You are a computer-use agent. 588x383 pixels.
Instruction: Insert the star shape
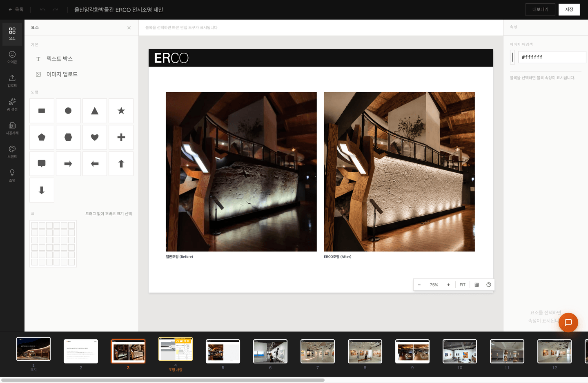click(x=121, y=111)
